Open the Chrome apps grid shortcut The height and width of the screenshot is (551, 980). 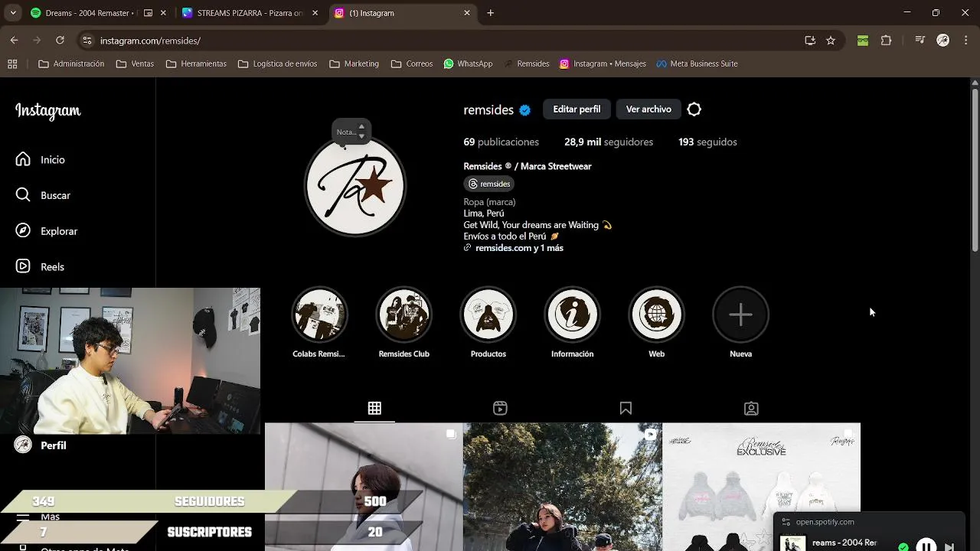click(x=12, y=64)
